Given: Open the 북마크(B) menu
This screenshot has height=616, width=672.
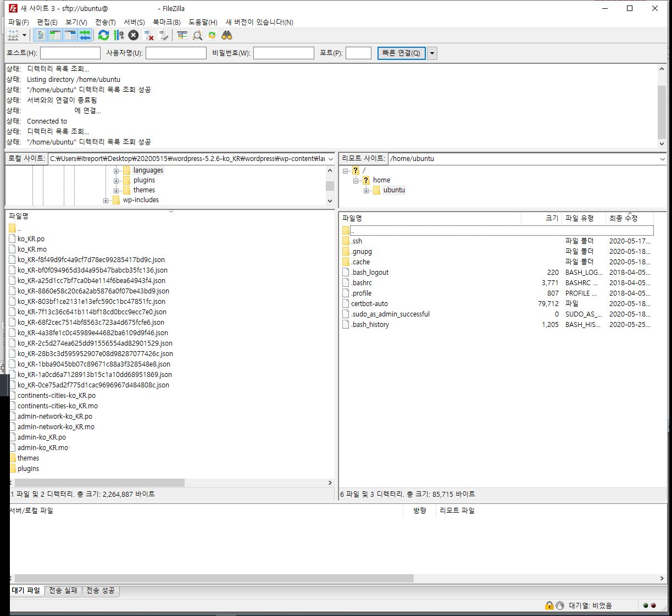Looking at the screenshot, I should pyautogui.click(x=166, y=22).
